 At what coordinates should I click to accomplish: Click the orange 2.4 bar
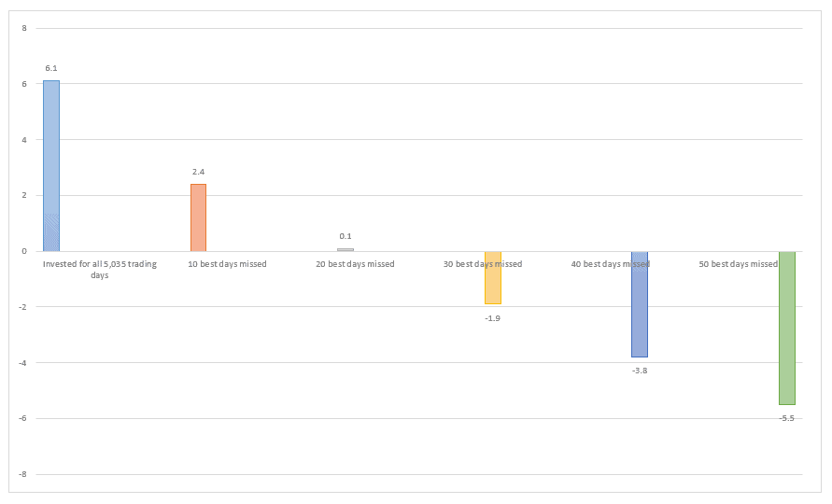[x=198, y=217]
